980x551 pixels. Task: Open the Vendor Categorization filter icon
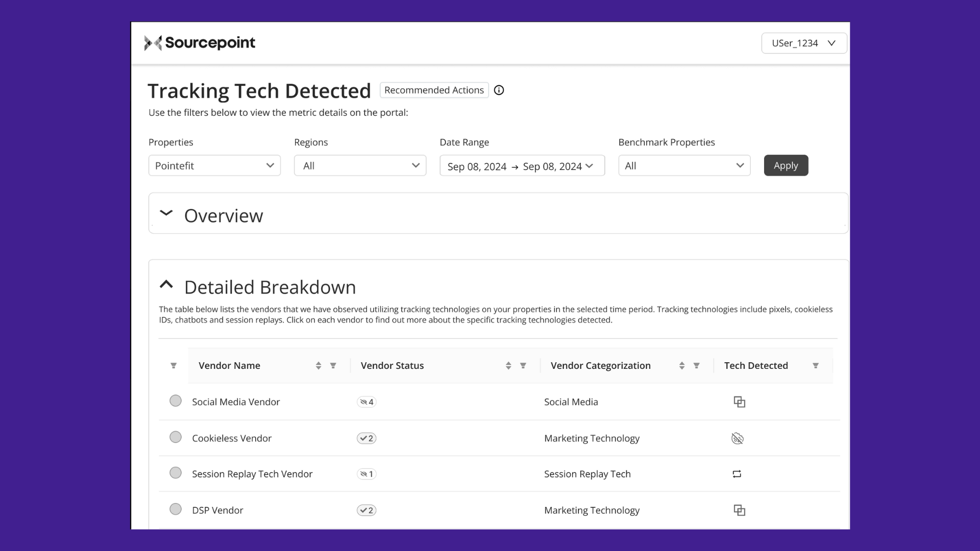[x=696, y=366]
